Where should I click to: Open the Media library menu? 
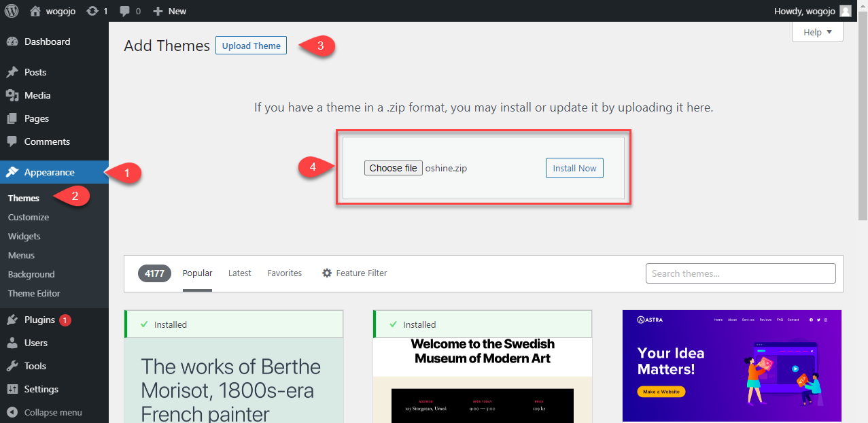pyautogui.click(x=37, y=95)
